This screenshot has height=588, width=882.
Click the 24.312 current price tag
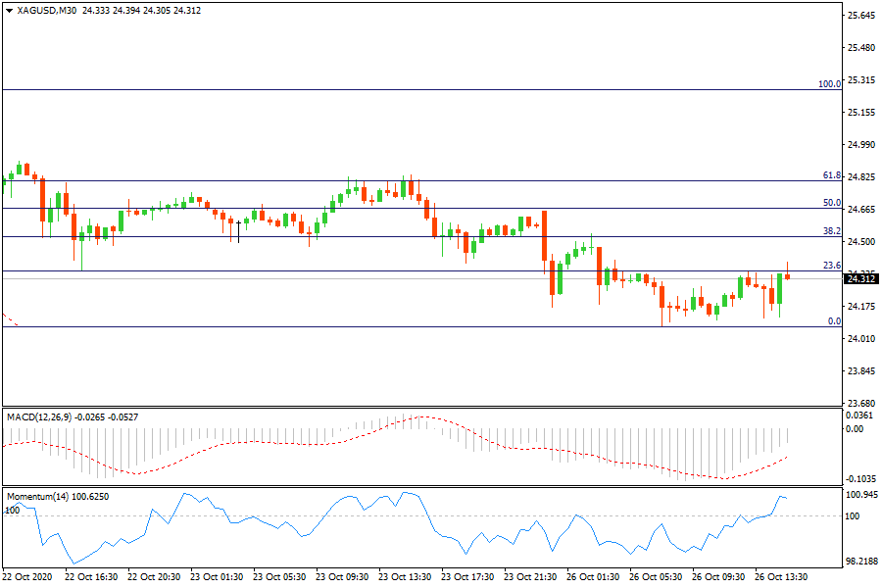(860, 278)
